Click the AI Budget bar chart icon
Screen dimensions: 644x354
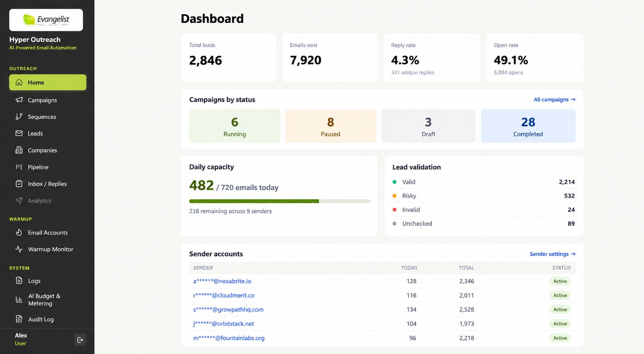click(19, 299)
